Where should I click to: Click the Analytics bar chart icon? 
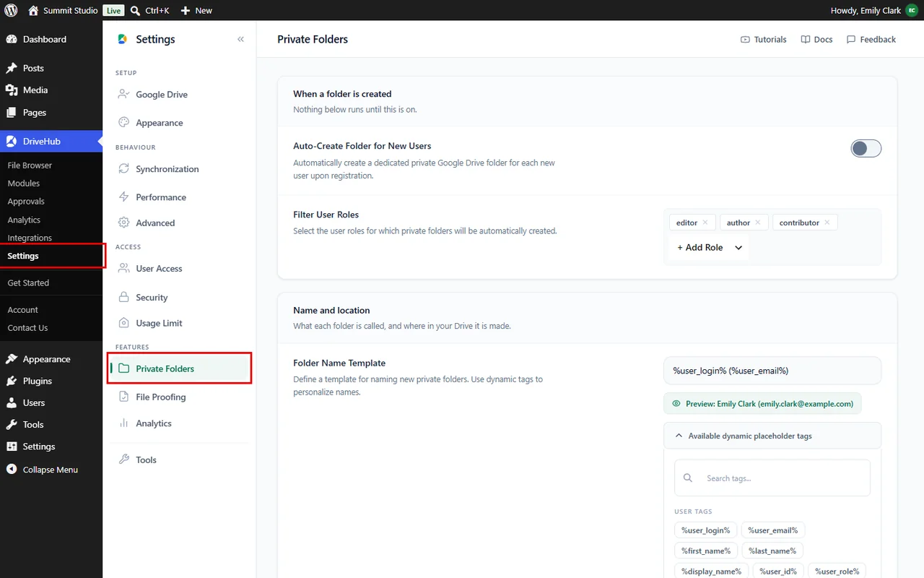tap(123, 423)
